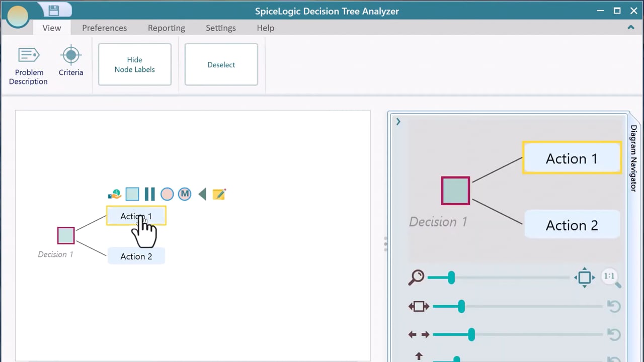Click the Decision 1 square in the navigator preview
This screenshot has height=362, width=644.
point(456,191)
